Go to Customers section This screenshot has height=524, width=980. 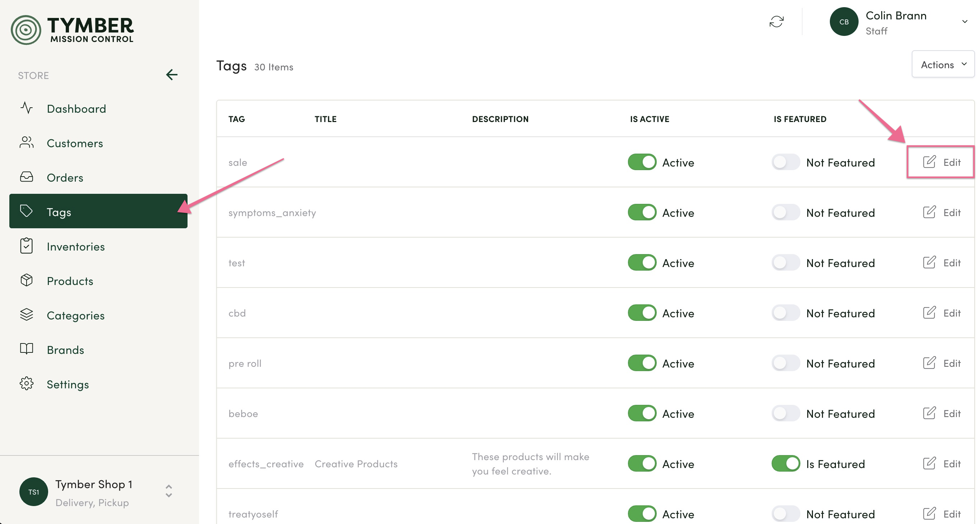tap(98, 143)
